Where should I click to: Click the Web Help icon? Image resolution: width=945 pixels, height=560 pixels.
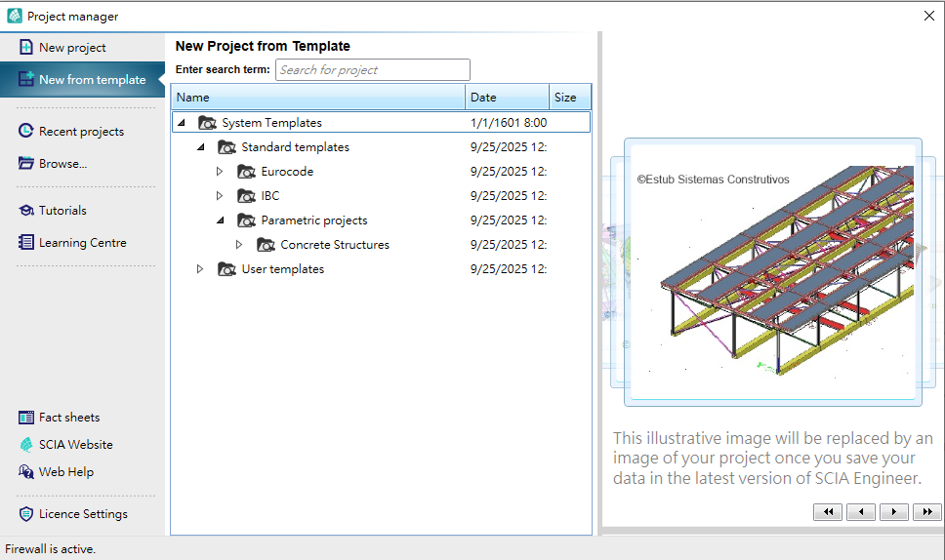[26, 471]
